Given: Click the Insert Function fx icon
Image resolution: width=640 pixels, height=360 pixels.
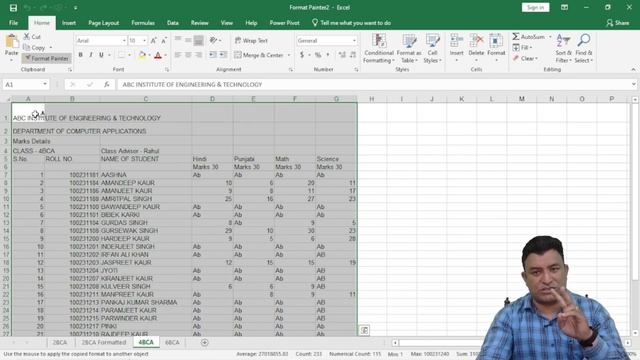Looking at the screenshot, I should pyautogui.click(x=107, y=84).
